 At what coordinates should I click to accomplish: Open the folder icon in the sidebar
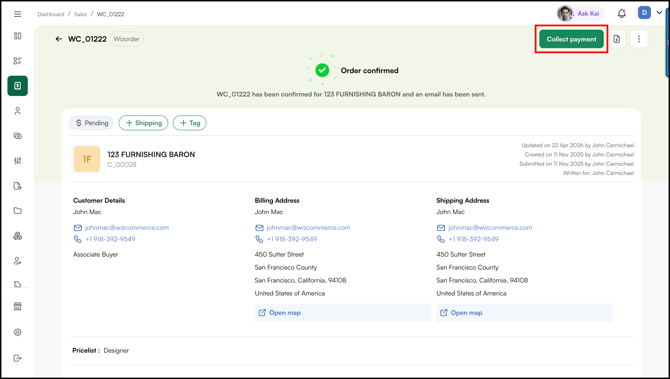coord(18,211)
